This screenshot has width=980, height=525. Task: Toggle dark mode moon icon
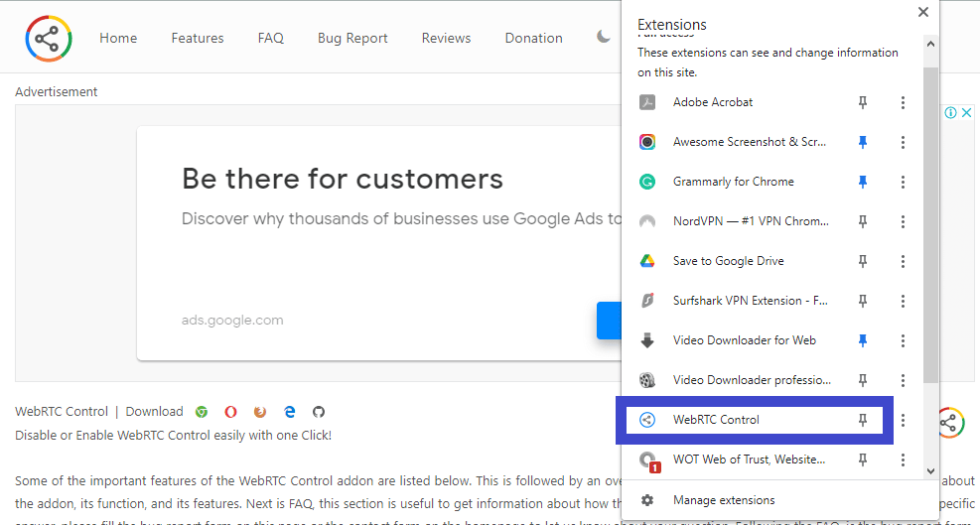coord(604,38)
